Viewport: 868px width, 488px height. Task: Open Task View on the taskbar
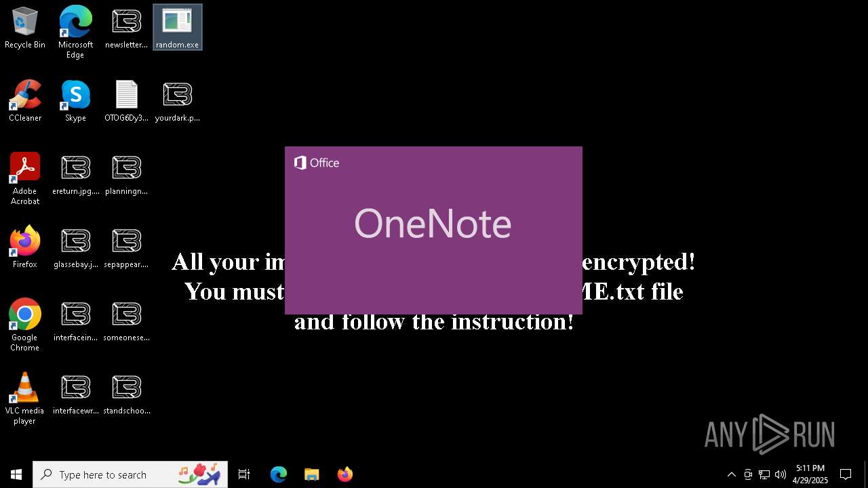pyautogui.click(x=244, y=474)
